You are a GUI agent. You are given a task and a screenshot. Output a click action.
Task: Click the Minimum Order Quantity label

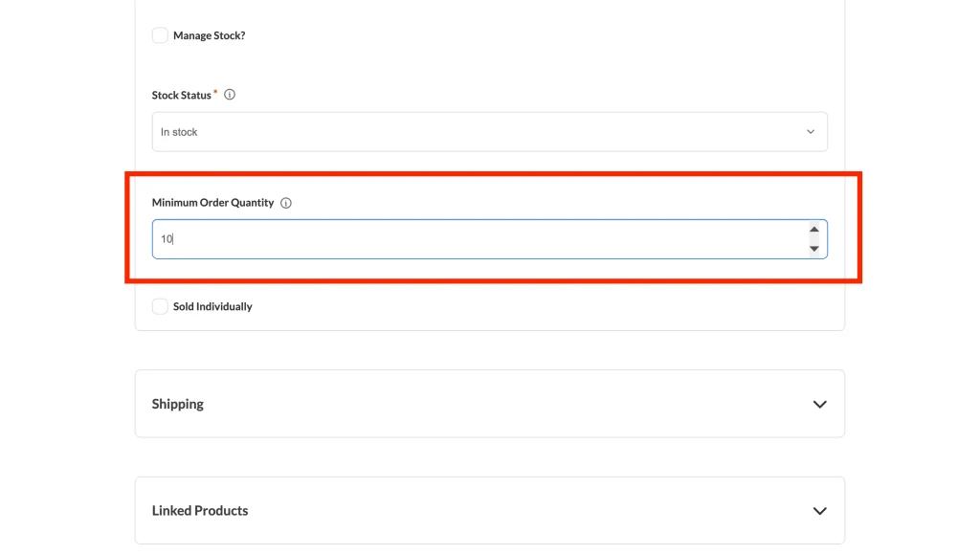[x=212, y=203]
